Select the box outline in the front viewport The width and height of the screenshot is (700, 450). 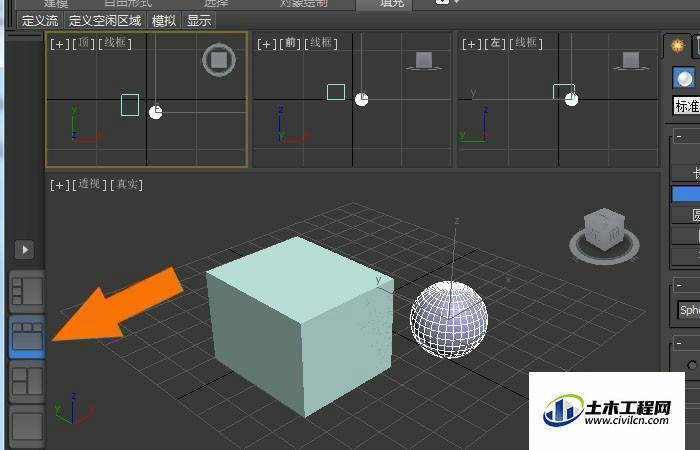tap(336, 92)
